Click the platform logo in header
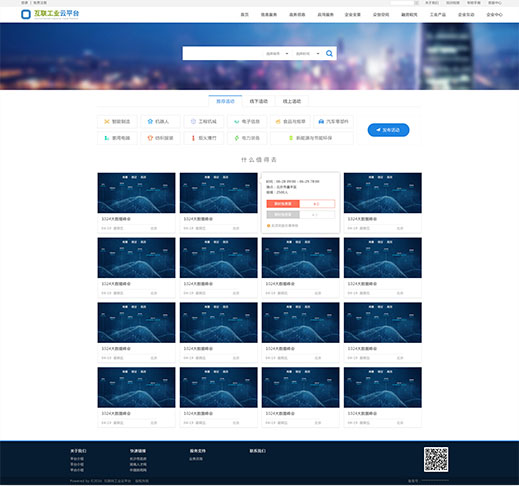The width and height of the screenshot is (519, 486). point(50,14)
